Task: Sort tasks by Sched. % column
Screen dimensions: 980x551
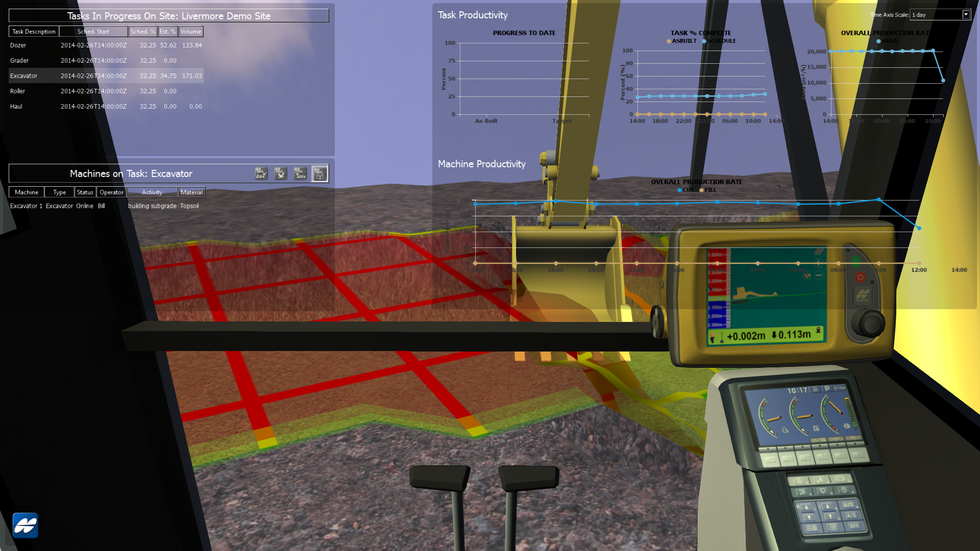Action: 142,32
